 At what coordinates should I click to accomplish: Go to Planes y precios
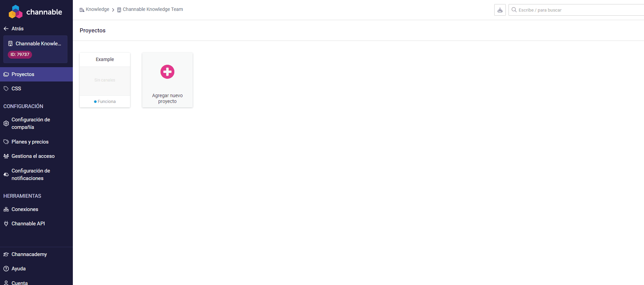(x=30, y=142)
